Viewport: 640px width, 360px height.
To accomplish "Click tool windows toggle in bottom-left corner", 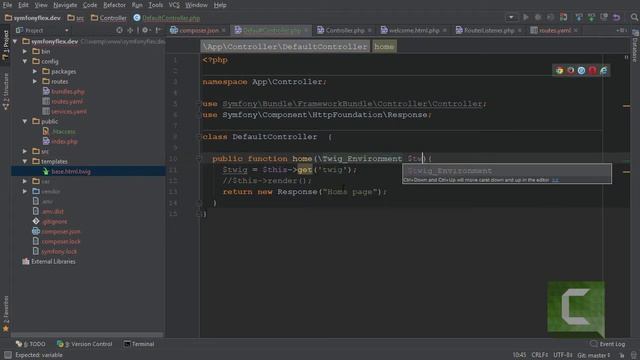I will [x=8, y=355].
